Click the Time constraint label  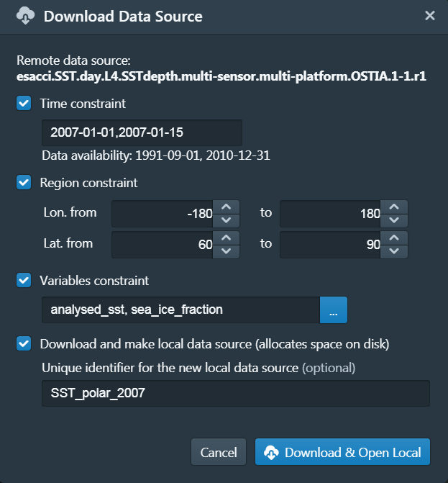tap(83, 104)
